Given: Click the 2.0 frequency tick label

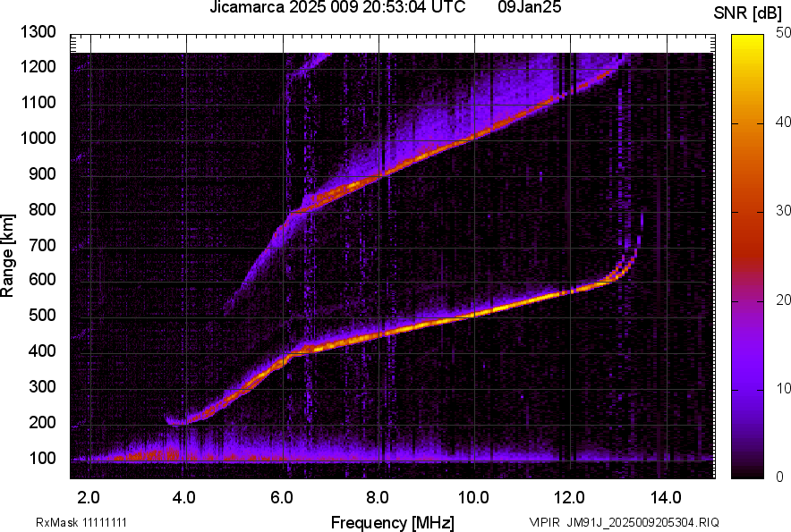Looking at the screenshot, I should (x=89, y=498).
